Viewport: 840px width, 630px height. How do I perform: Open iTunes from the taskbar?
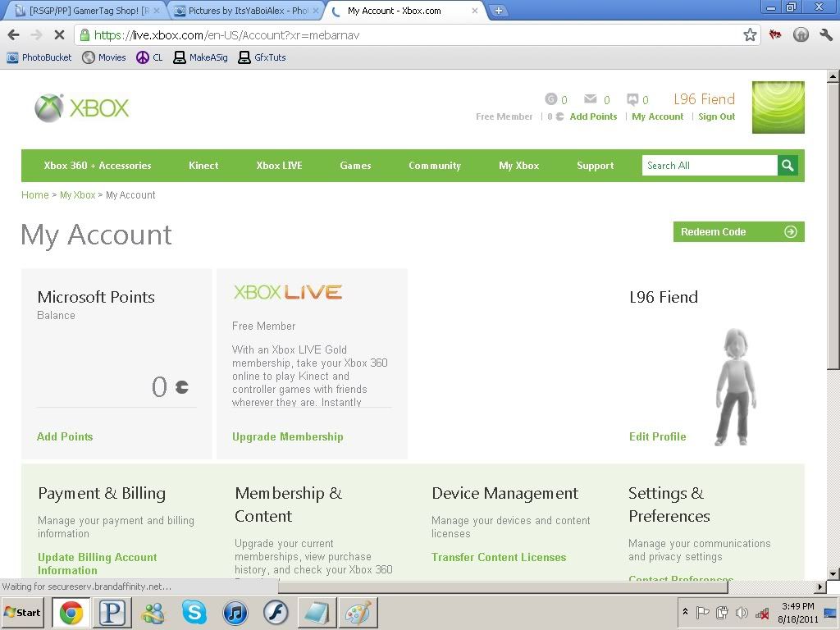coord(235,613)
